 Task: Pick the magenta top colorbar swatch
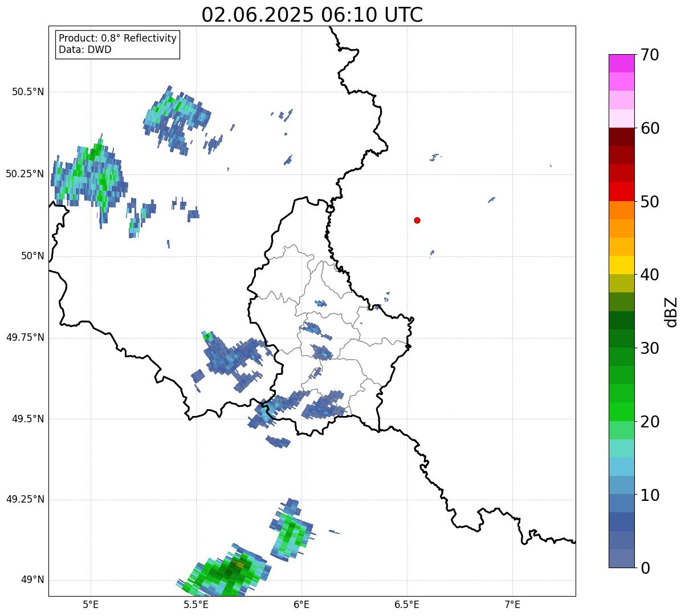coord(621,63)
